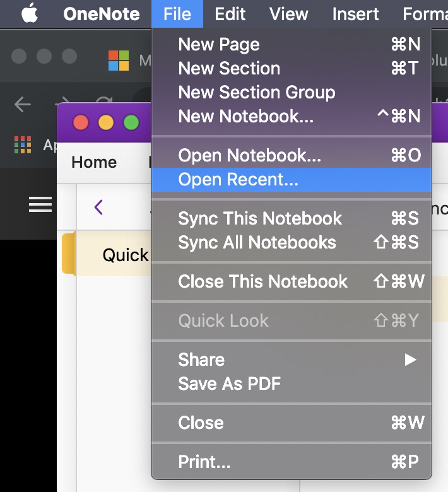This screenshot has width=448, height=492.
Task: Click the green zoom button of OneNote window
Action: point(131,122)
